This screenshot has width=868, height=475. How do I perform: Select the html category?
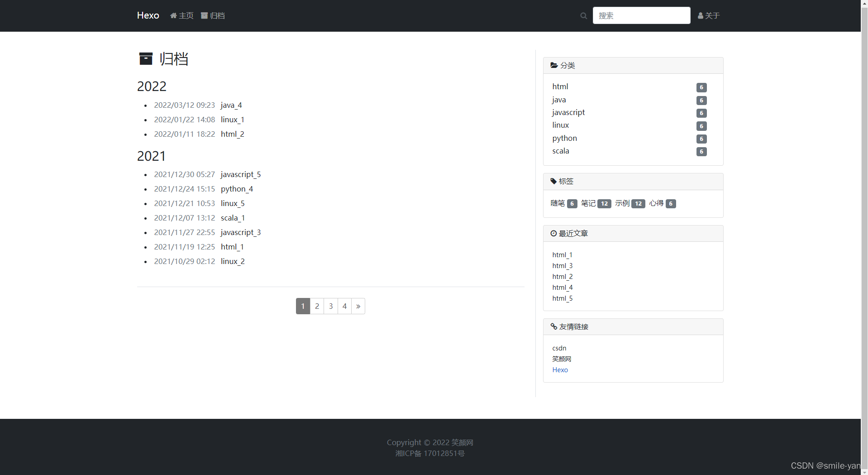[x=560, y=86]
